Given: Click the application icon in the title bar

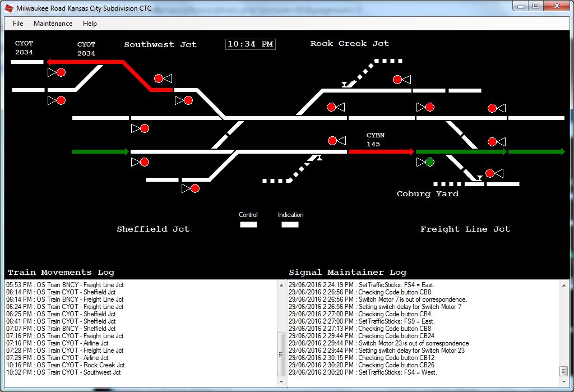Looking at the screenshot, I should point(9,8).
